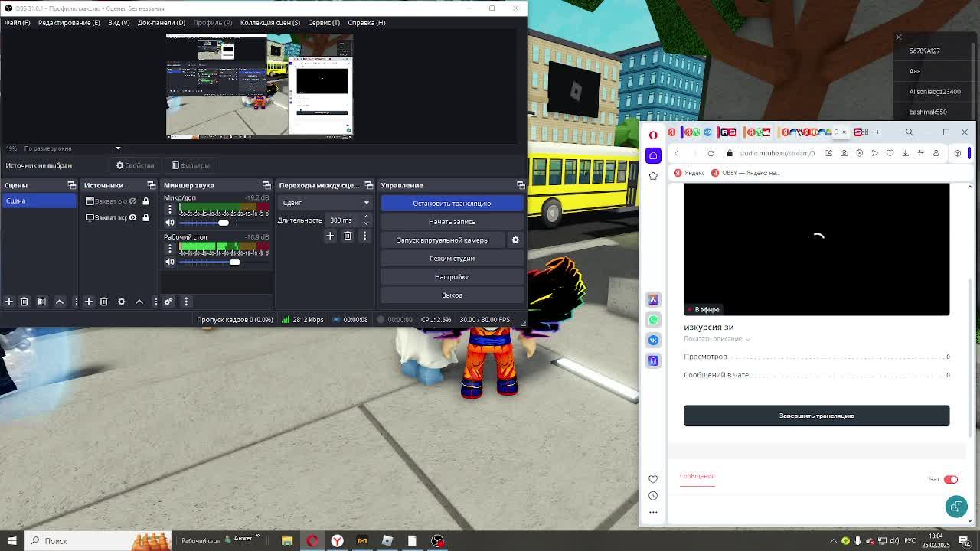Toggle lock on the second capture source

tap(145, 217)
